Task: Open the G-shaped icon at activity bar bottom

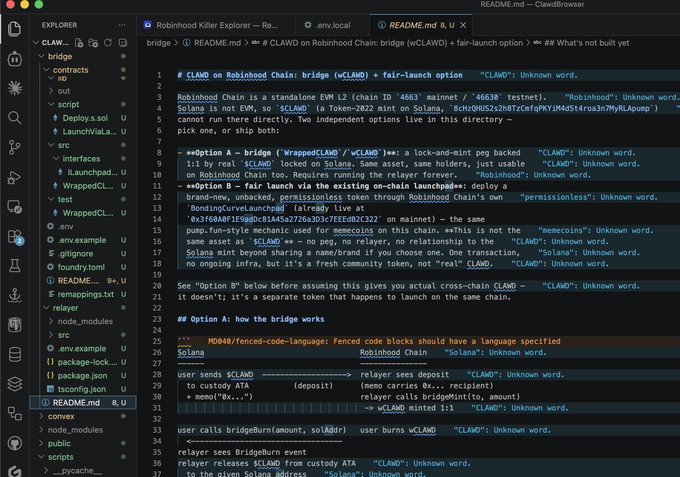Action: (x=14, y=471)
